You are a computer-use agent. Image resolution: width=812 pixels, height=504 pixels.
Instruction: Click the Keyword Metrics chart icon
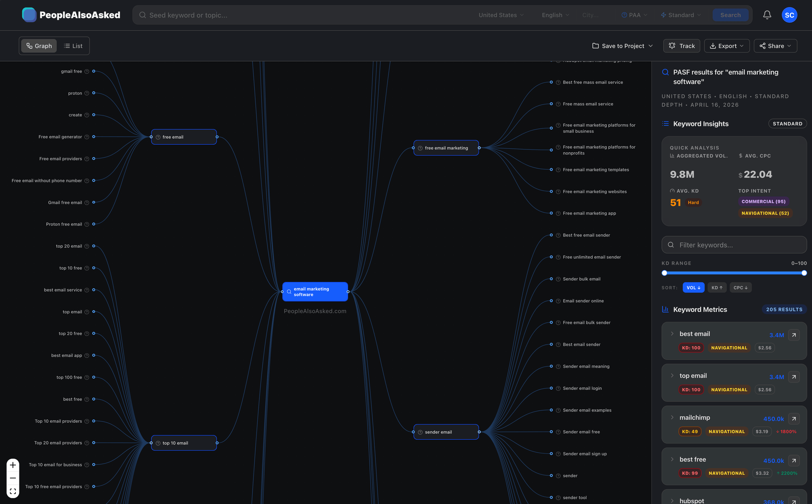point(665,309)
